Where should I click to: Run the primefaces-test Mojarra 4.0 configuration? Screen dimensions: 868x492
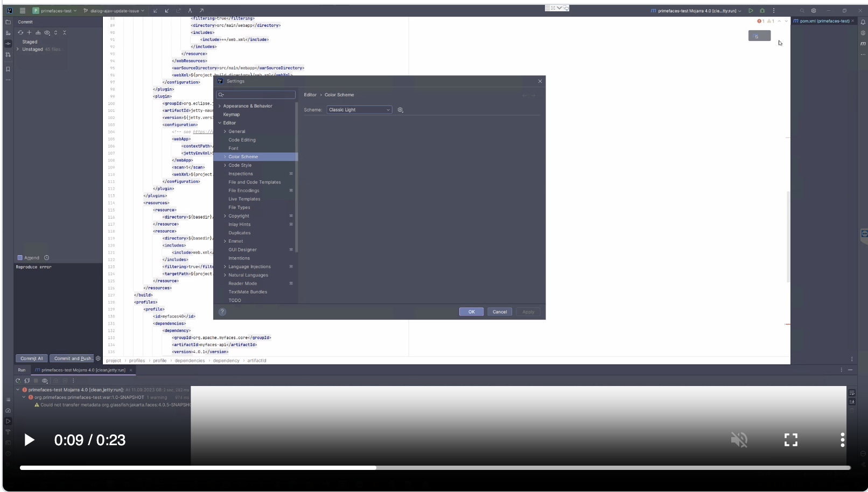click(751, 10)
